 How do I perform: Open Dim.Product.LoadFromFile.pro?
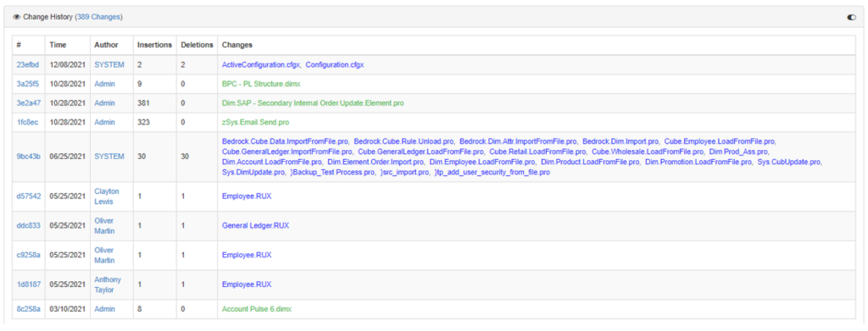(x=590, y=162)
